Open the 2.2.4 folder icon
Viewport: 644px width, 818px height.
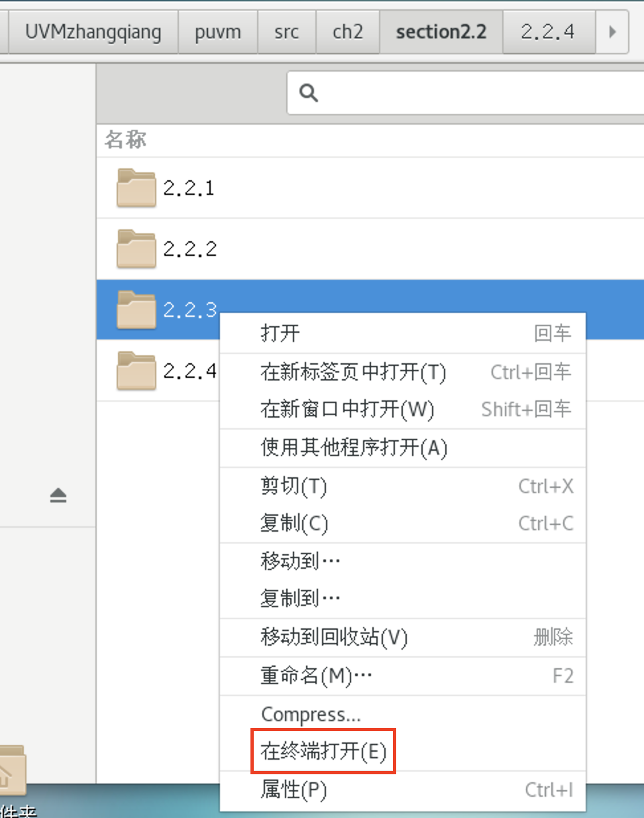point(136,370)
